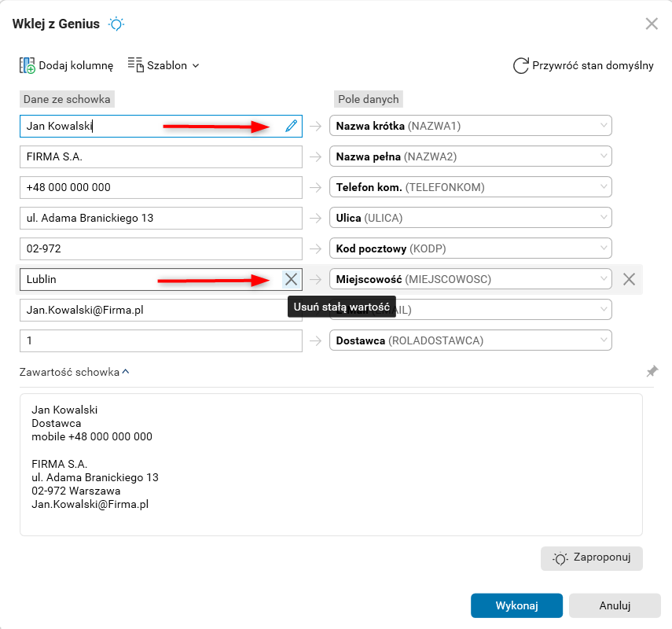The image size is (672, 629).
Task: Expand the Telefon kom. data field dropdown
Action: [604, 187]
